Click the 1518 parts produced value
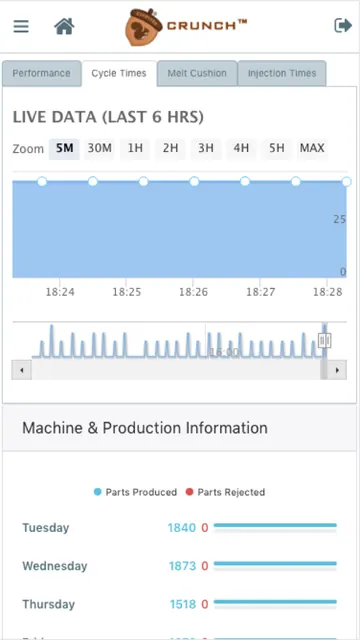360x640 pixels. click(x=183, y=604)
